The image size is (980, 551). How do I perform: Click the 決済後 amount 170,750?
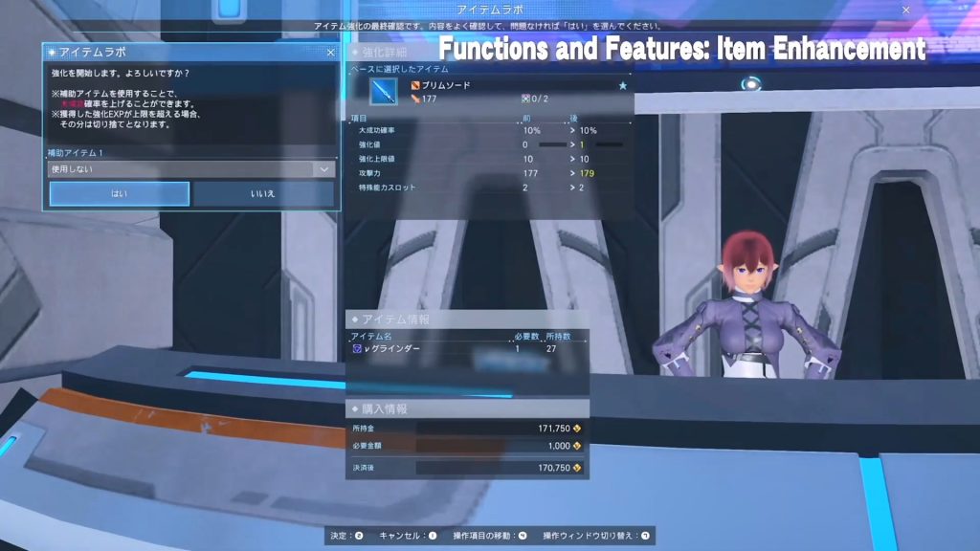(x=554, y=468)
